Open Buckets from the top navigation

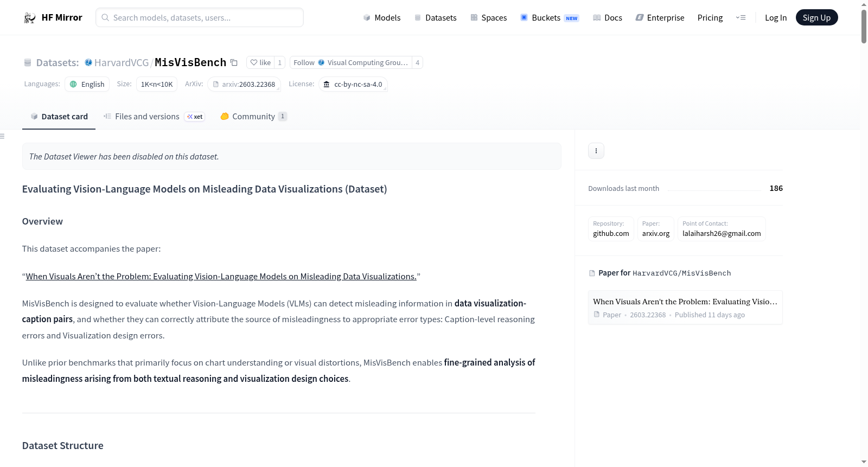point(550,18)
